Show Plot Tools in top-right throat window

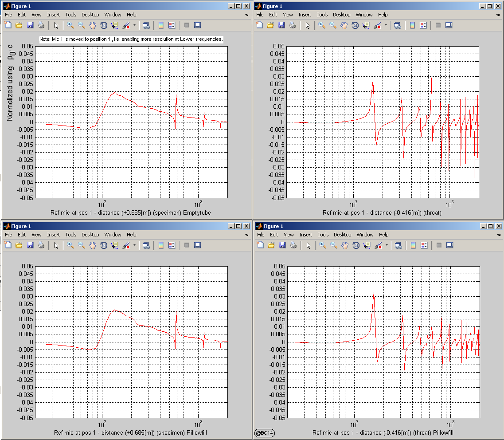tap(449, 25)
